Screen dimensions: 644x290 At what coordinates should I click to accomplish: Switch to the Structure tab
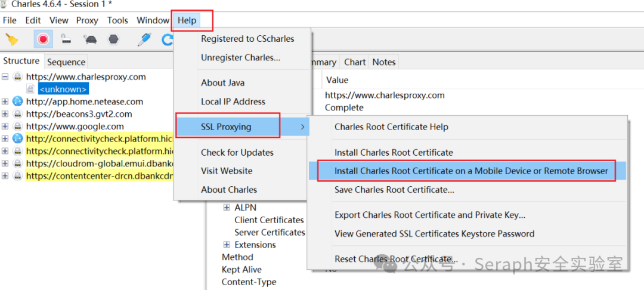[x=21, y=61]
